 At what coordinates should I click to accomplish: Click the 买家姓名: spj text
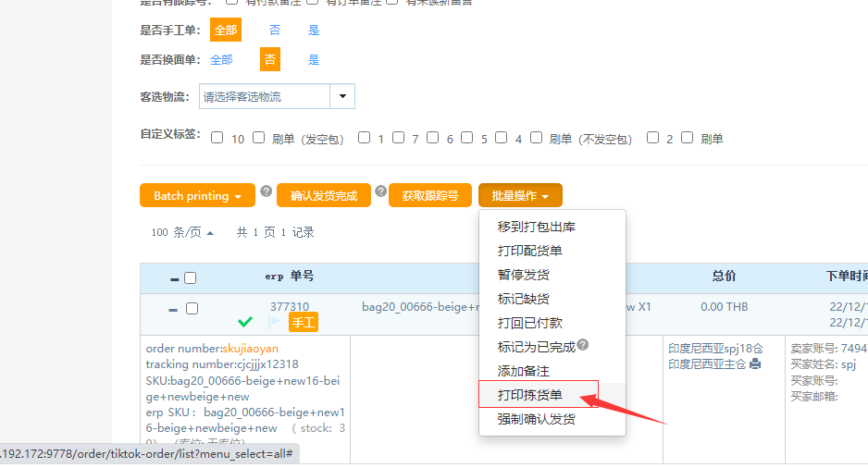coord(824,364)
